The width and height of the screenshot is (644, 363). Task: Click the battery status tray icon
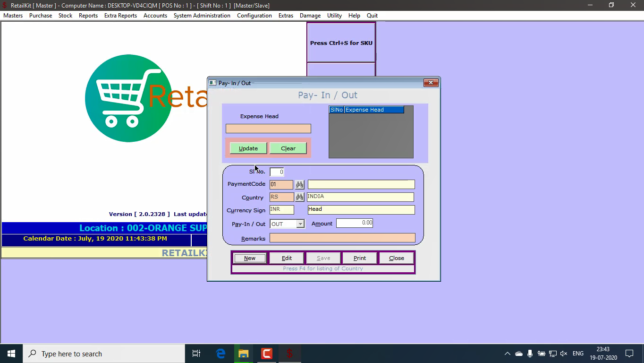(x=542, y=354)
